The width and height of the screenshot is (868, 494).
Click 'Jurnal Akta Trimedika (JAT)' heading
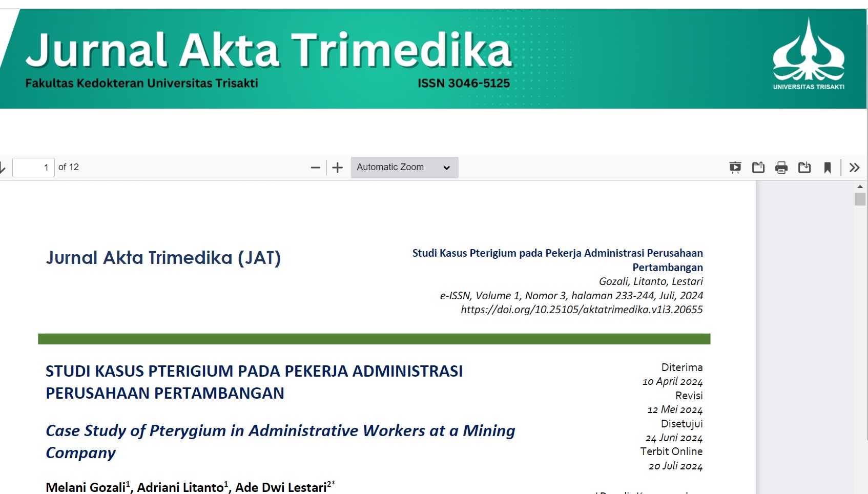(163, 258)
